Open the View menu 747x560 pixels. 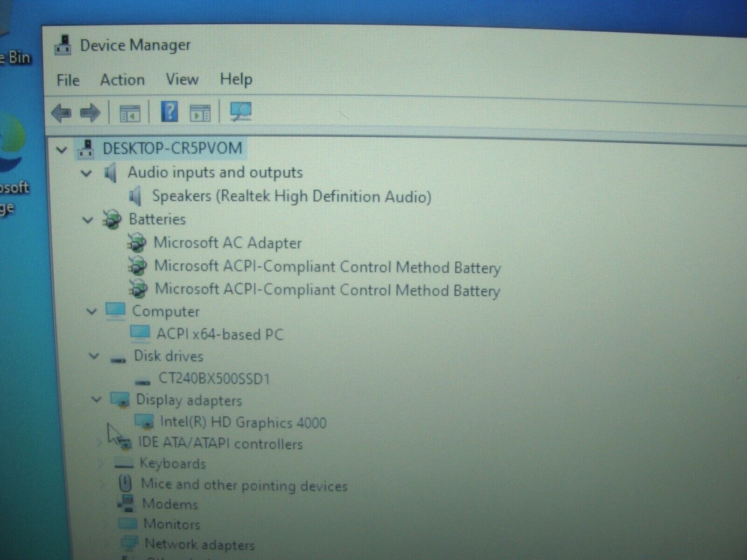click(x=182, y=79)
